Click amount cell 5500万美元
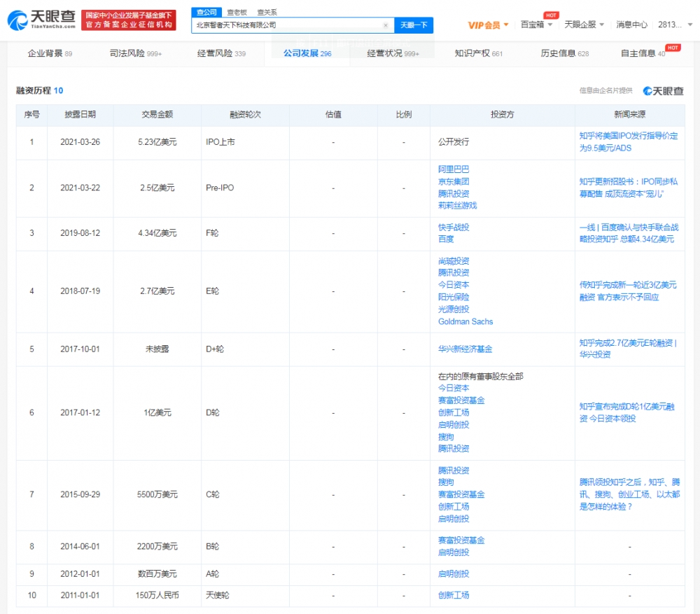 pyautogui.click(x=157, y=495)
